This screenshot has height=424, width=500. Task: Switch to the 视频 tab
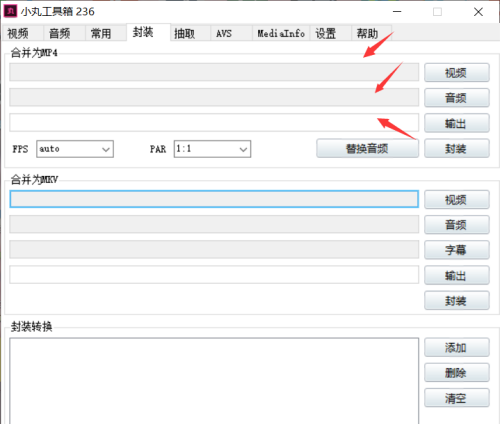[22, 33]
